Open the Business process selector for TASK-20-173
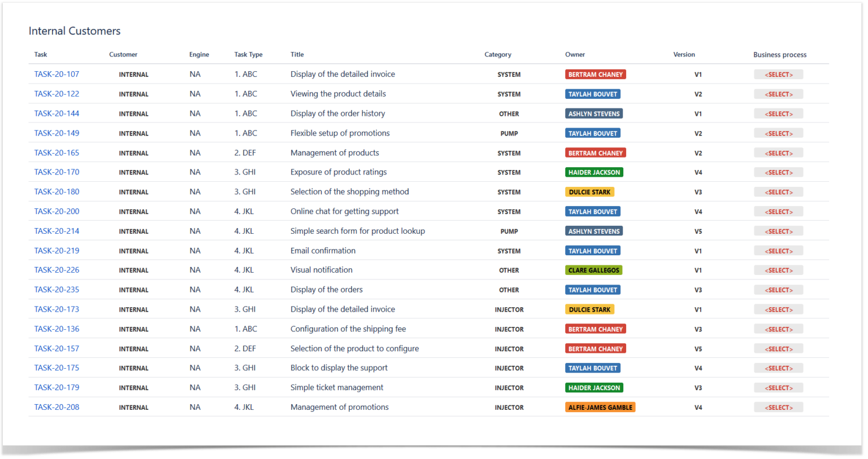 click(x=779, y=309)
